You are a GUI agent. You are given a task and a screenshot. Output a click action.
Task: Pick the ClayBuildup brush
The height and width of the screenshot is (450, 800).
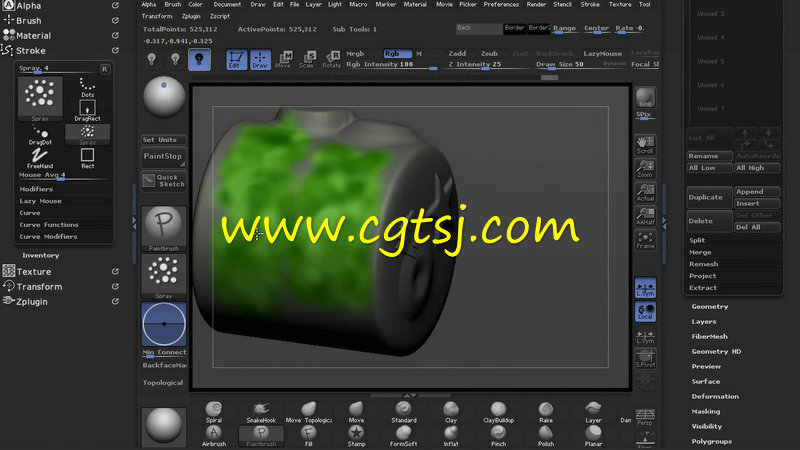pyautogui.click(x=498, y=412)
